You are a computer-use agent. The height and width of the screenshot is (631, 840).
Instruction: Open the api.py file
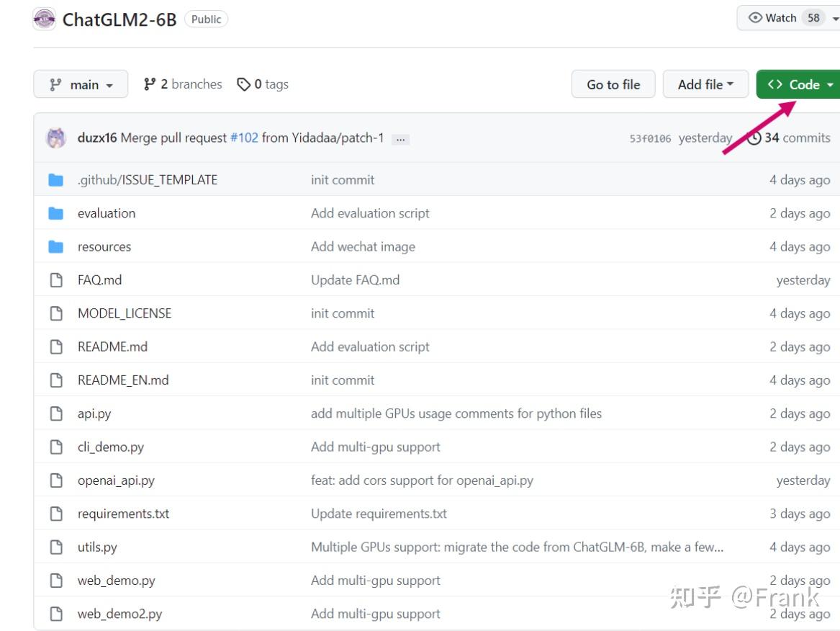94,413
